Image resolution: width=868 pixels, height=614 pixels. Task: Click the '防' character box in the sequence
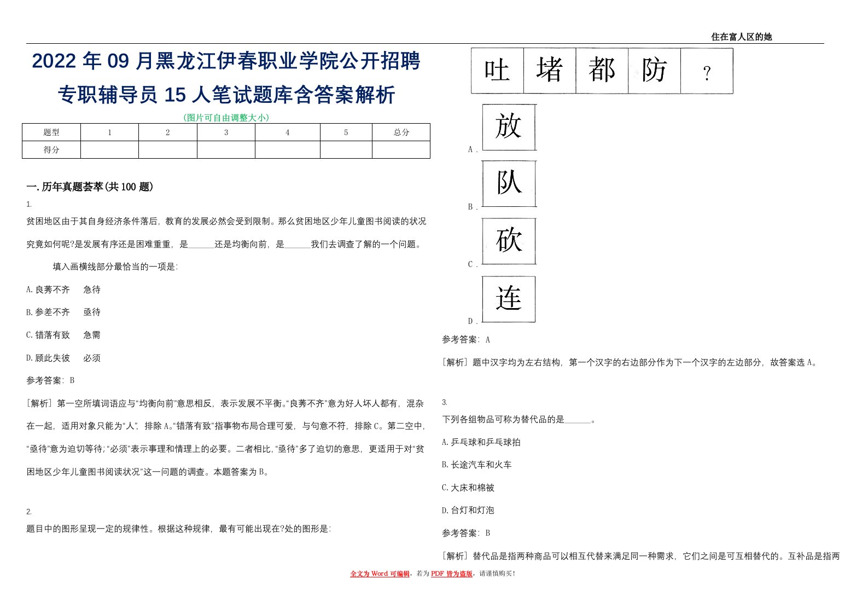pos(654,71)
